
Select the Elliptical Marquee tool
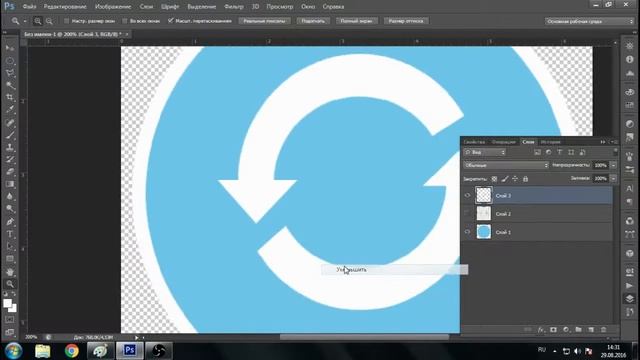[10, 61]
